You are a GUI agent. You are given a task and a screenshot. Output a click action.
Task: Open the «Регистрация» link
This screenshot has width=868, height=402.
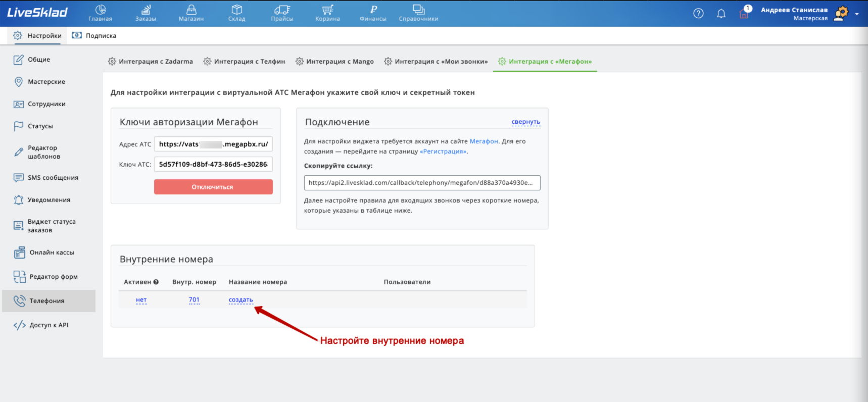coord(443,152)
